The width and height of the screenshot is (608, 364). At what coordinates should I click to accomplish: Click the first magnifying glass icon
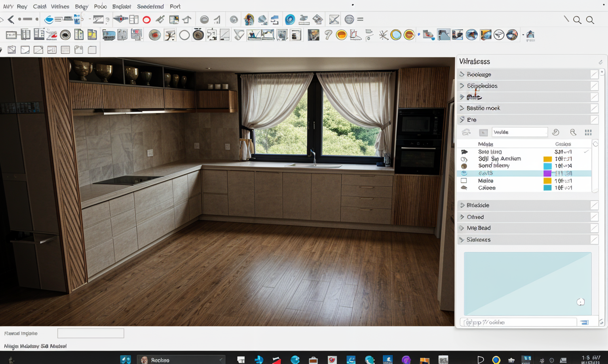pos(577,20)
